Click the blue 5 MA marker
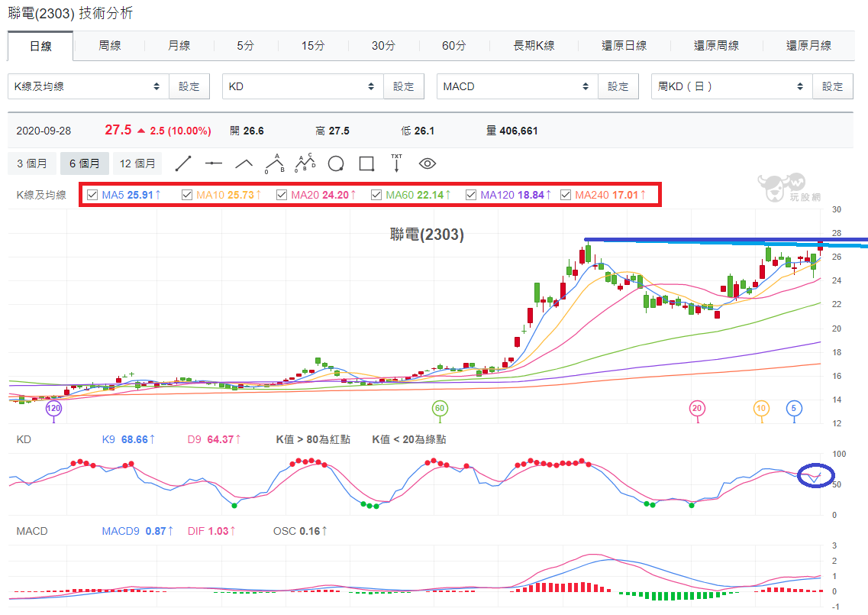The height and width of the screenshot is (615, 868). click(794, 408)
